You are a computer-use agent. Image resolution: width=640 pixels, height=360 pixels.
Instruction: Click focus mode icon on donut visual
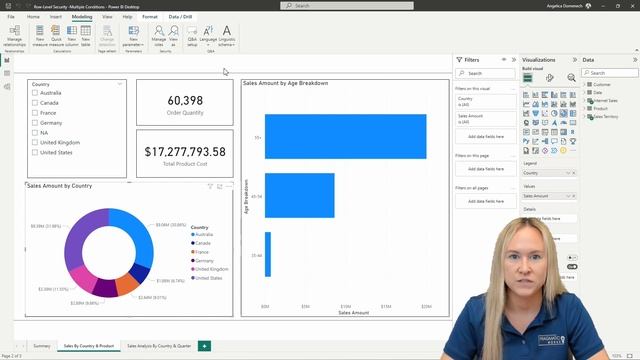click(x=220, y=186)
